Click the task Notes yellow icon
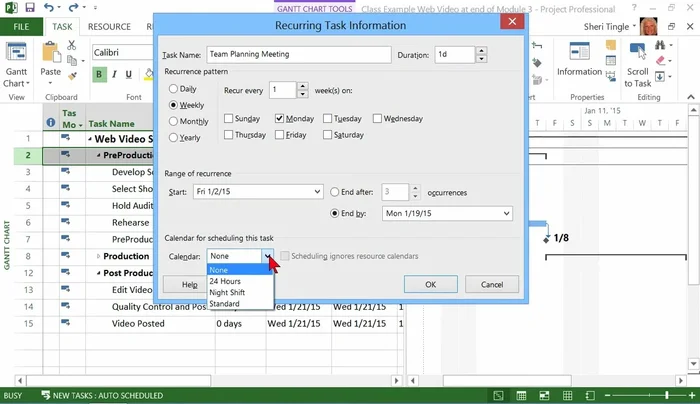Viewport: 700px width, 404px height. pos(611,45)
